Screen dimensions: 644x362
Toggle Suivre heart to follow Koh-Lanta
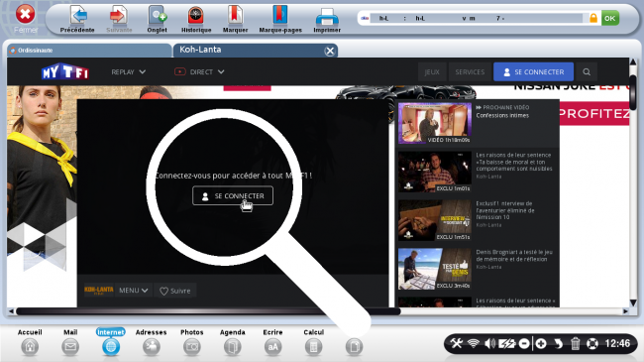click(x=175, y=291)
